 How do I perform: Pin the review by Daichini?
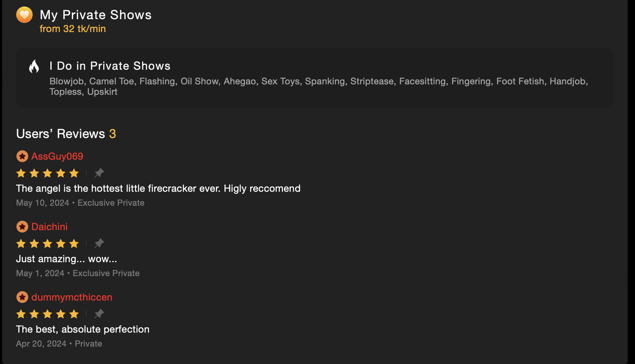[x=99, y=243]
